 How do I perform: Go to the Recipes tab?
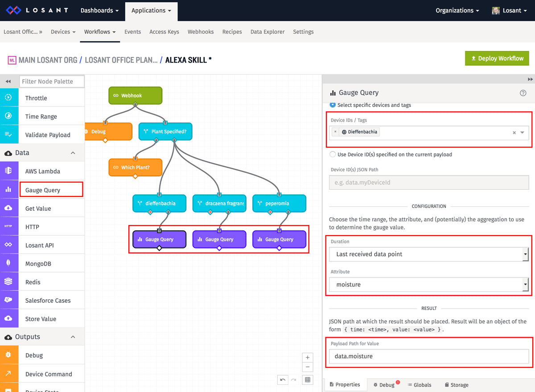pos(232,32)
